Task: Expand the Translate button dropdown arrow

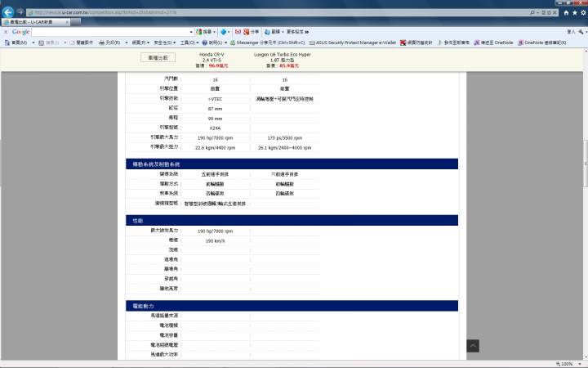Action: tap(283, 32)
